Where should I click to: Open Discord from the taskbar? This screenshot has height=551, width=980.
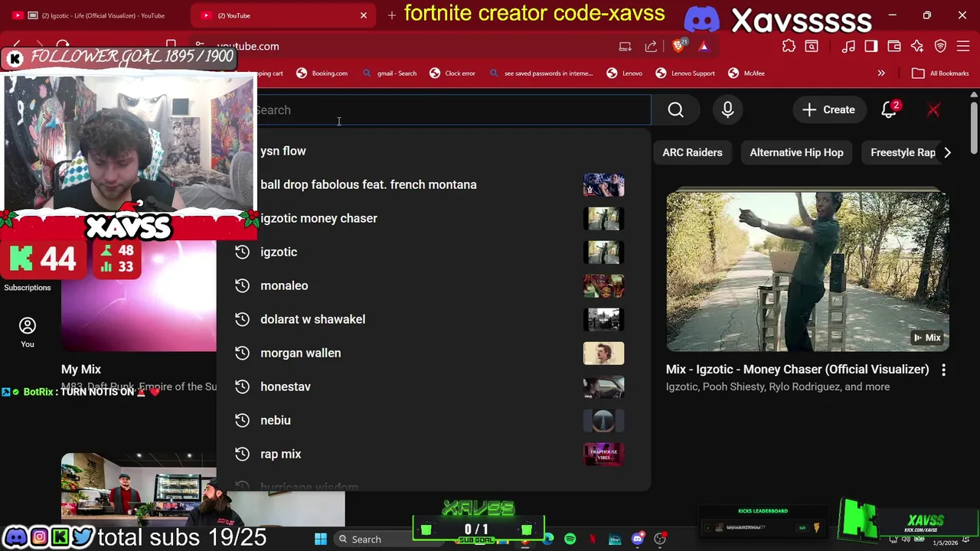tap(637, 540)
